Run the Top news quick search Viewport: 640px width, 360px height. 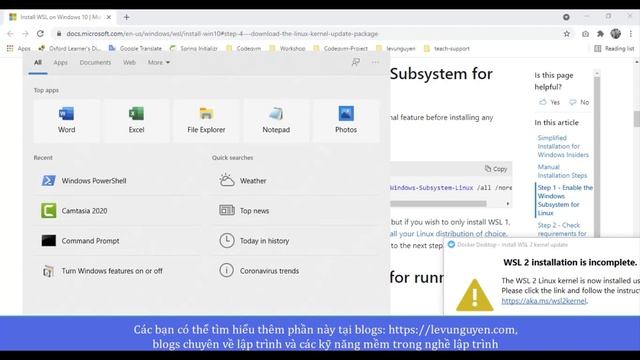[296, 211]
